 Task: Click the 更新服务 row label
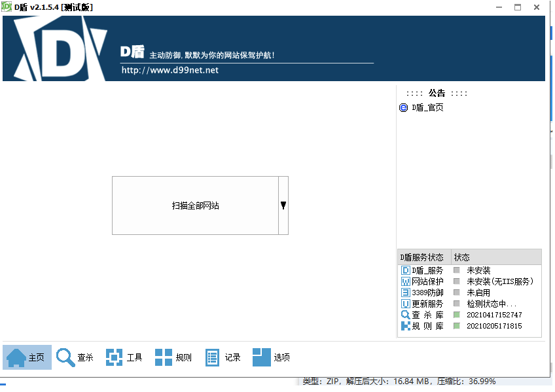click(428, 304)
